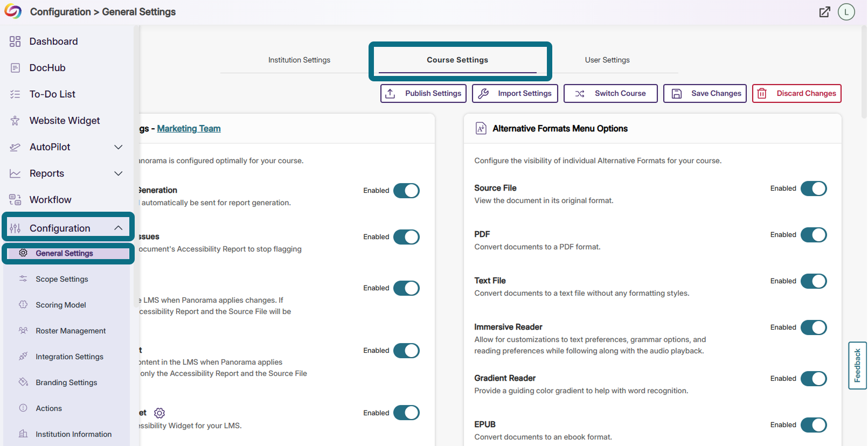Click the shuffle icon in Switch Course
Image resolution: width=868 pixels, height=446 pixels.
tap(580, 93)
